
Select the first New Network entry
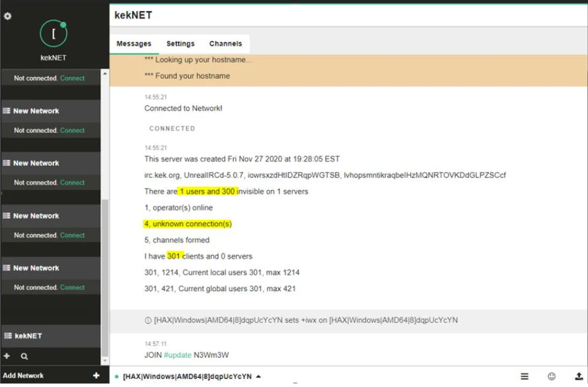pos(51,111)
